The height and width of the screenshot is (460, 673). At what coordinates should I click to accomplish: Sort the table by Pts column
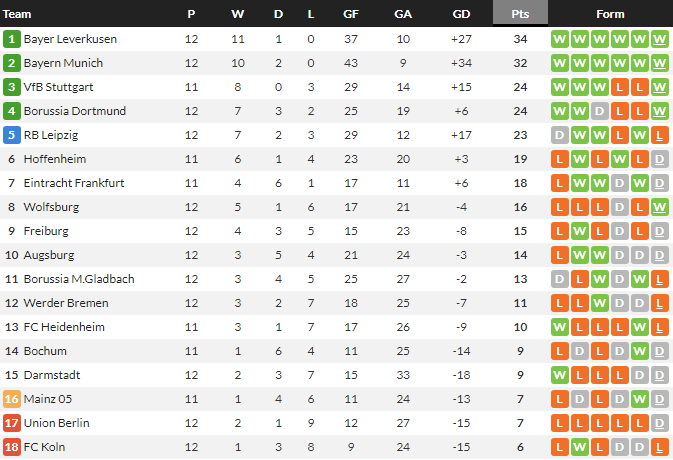pyautogui.click(x=520, y=14)
